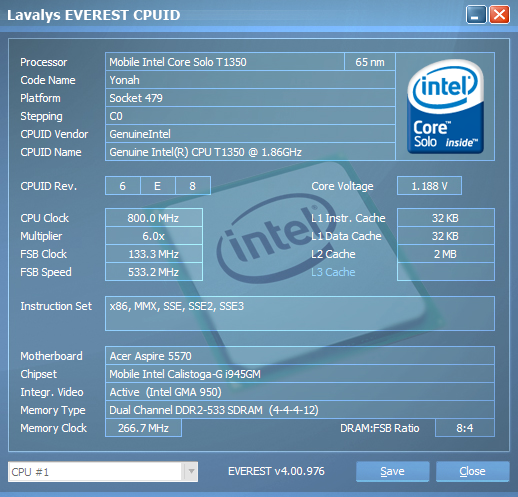Screen dimensions: 518x497
Task: Click the CPUID Rev. value 6
Action: pyautogui.click(x=123, y=186)
